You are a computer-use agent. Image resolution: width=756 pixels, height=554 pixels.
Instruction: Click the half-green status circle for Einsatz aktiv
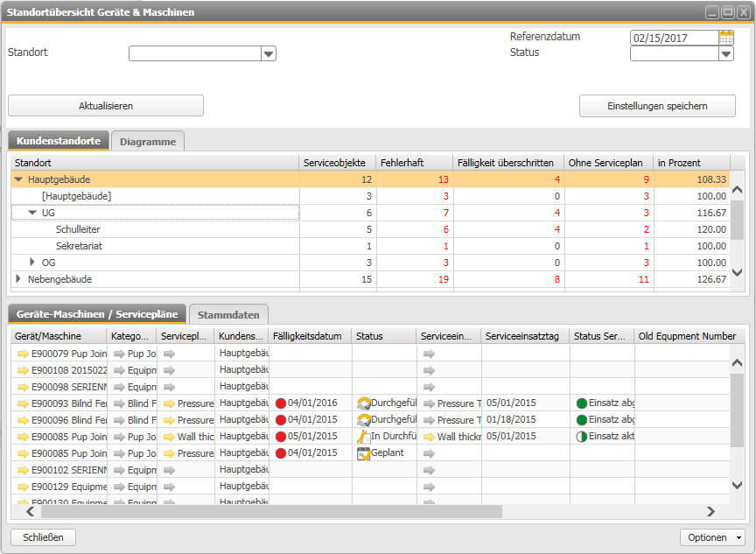pyautogui.click(x=581, y=437)
